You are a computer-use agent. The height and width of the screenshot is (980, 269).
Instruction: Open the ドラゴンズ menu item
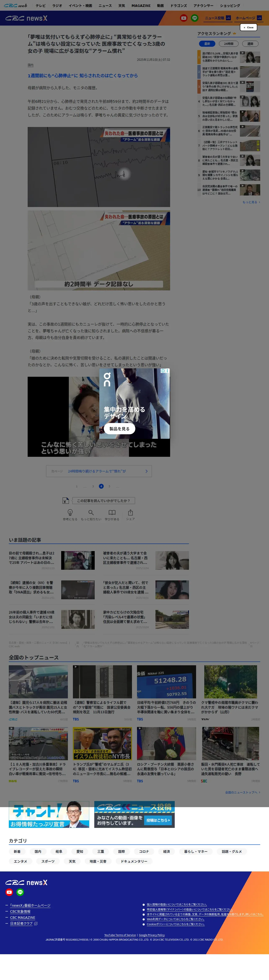point(178,6)
